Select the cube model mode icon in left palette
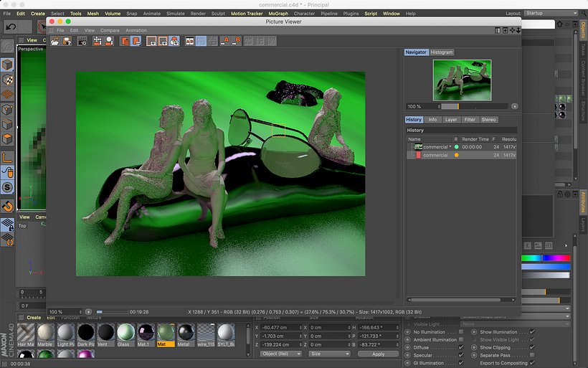 (7, 65)
